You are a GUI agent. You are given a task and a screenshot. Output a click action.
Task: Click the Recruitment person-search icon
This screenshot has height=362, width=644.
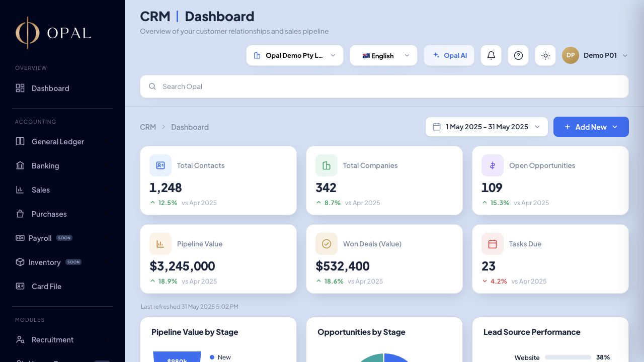click(x=20, y=340)
